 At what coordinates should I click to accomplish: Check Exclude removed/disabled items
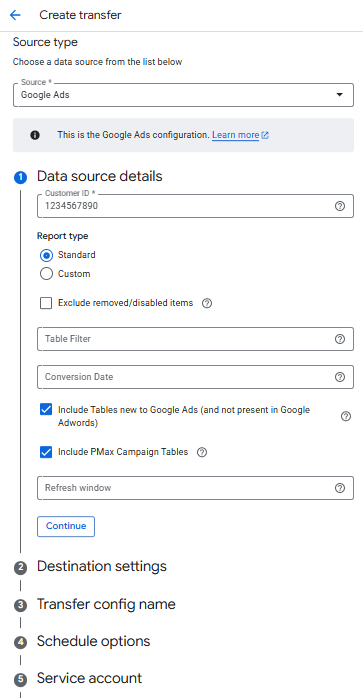click(46, 303)
